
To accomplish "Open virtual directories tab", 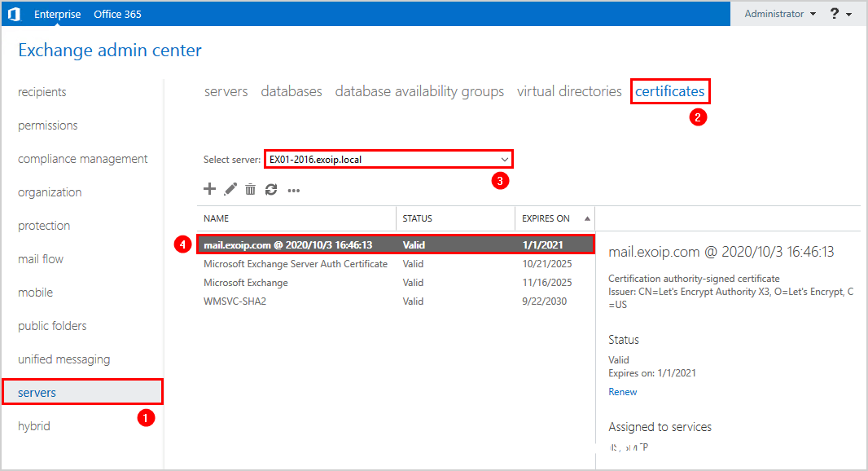I will 569,91.
